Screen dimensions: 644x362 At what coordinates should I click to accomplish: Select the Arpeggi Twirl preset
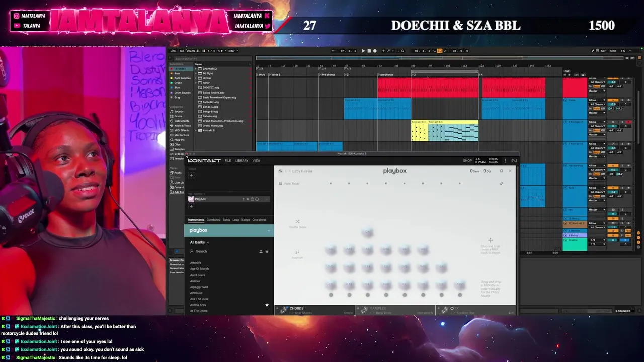(199, 287)
